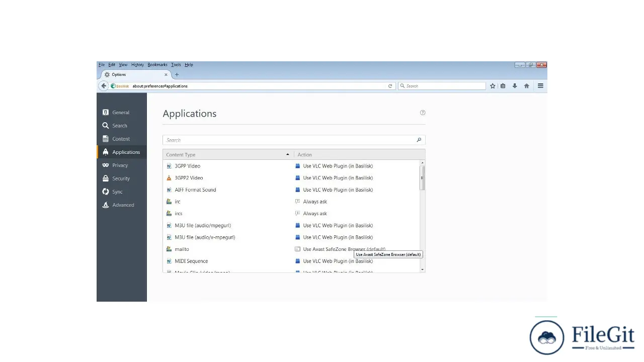Click the irc protocol icon
Image resolution: width=644 pixels, height=362 pixels.
pyautogui.click(x=169, y=202)
